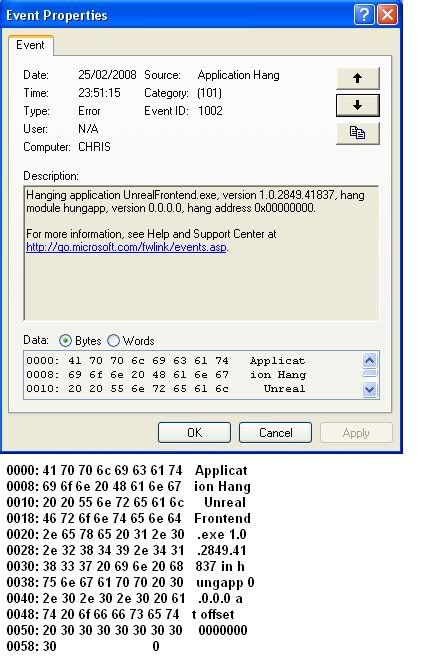Select the Bytes data radio button
The height and width of the screenshot is (666, 429).
(x=65, y=341)
